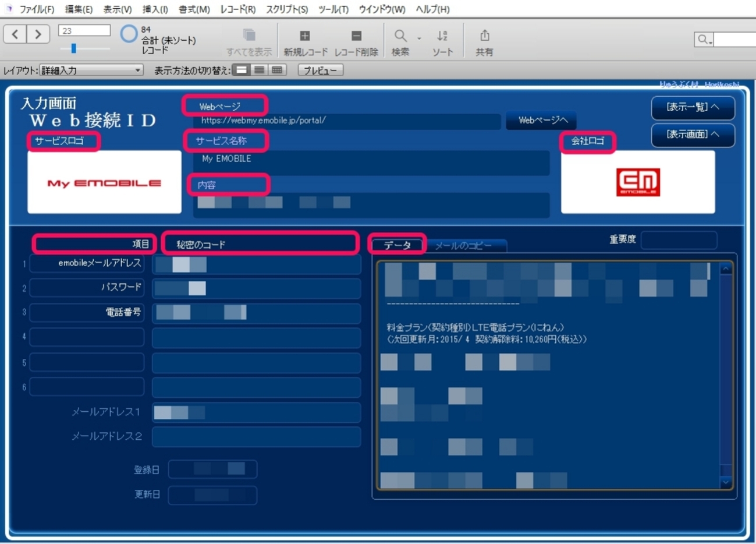This screenshot has width=756, height=544.
Task: Open the 書式(M) menu
Action: pyautogui.click(x=194, y=9)
